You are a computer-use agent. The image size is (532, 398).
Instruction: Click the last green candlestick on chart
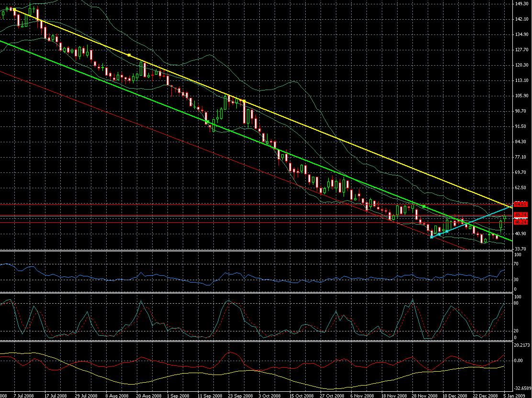504,218
